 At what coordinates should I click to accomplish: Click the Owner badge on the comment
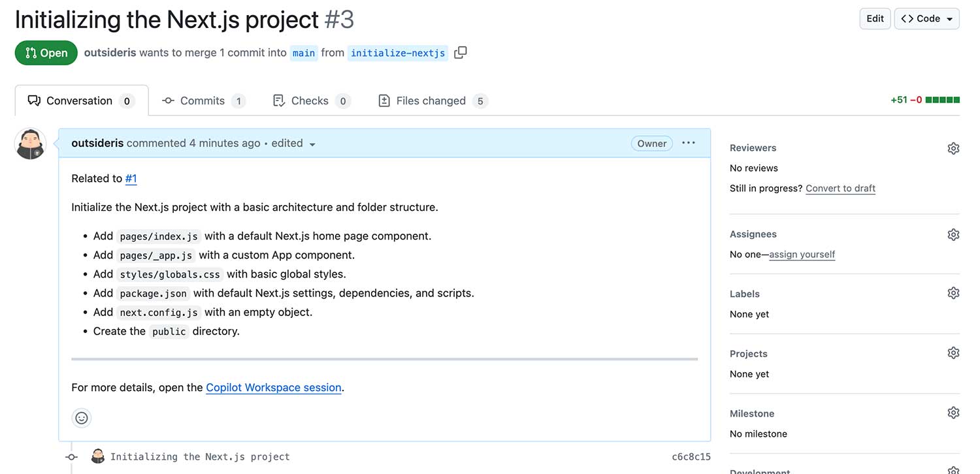tap(652, 144)
